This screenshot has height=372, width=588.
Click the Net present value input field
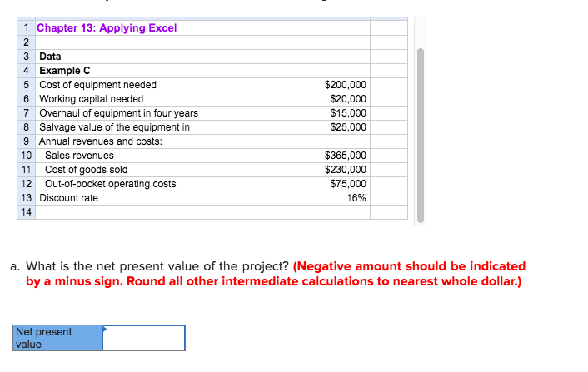tap(143, 338)
